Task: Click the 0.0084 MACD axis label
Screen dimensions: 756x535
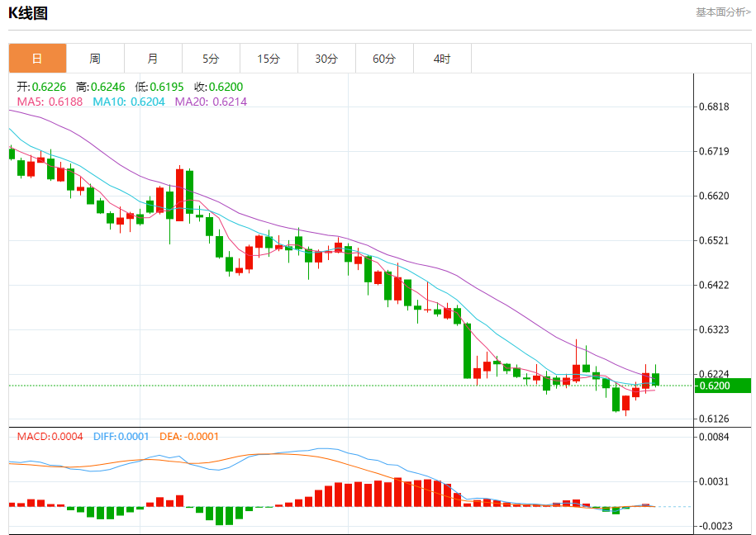Action: coord(714,437)
